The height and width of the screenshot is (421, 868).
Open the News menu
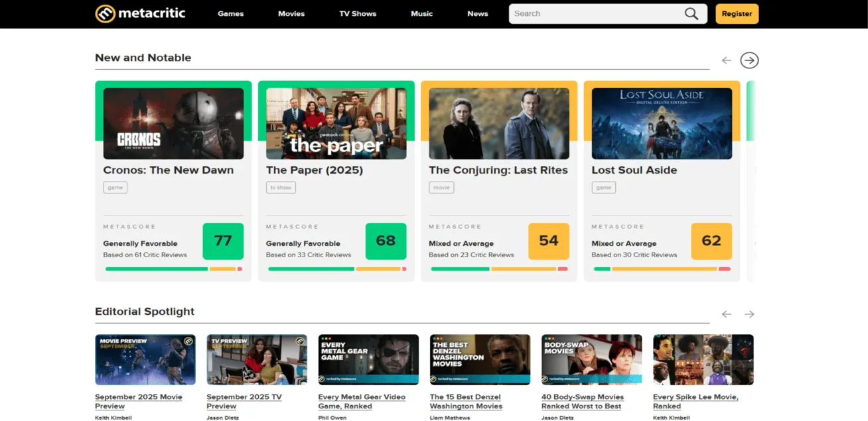point(478,14)
